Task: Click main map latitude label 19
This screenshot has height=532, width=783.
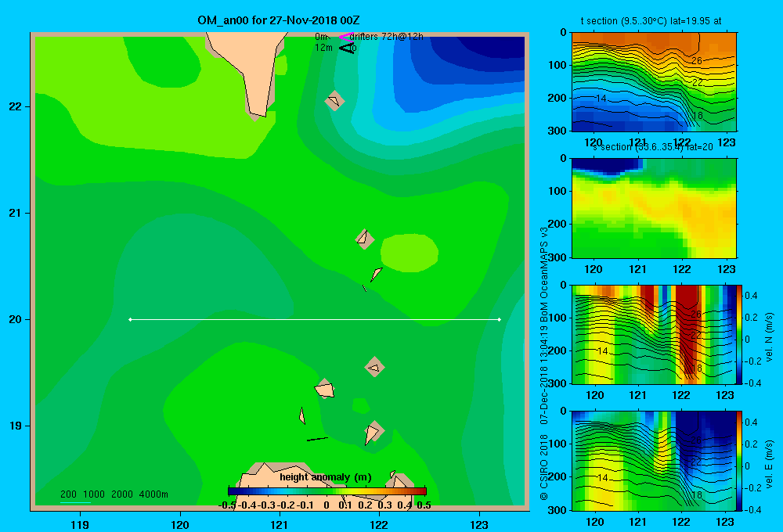Action: tap(16, 426)
